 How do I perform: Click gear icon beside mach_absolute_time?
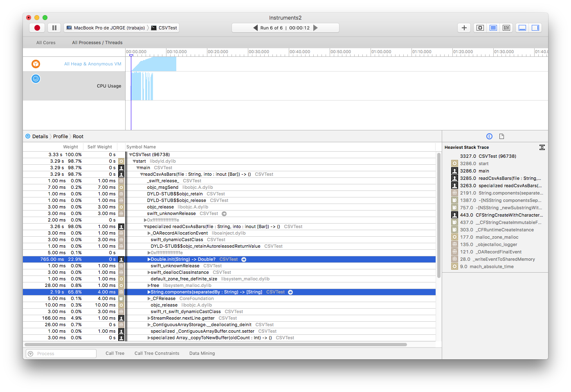454,267
